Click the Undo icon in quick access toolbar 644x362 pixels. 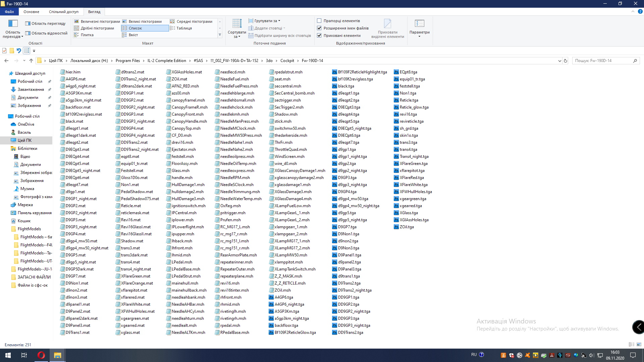click(19, 51)
